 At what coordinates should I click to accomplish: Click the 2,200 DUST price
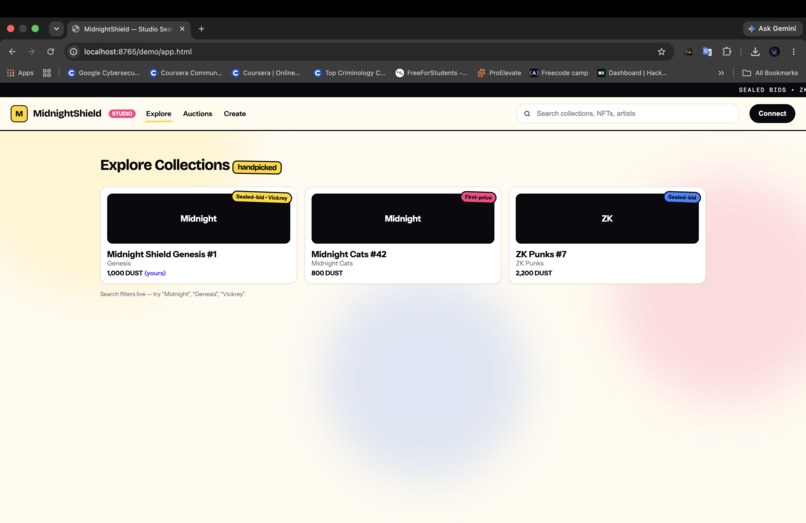tap(534, 273)
